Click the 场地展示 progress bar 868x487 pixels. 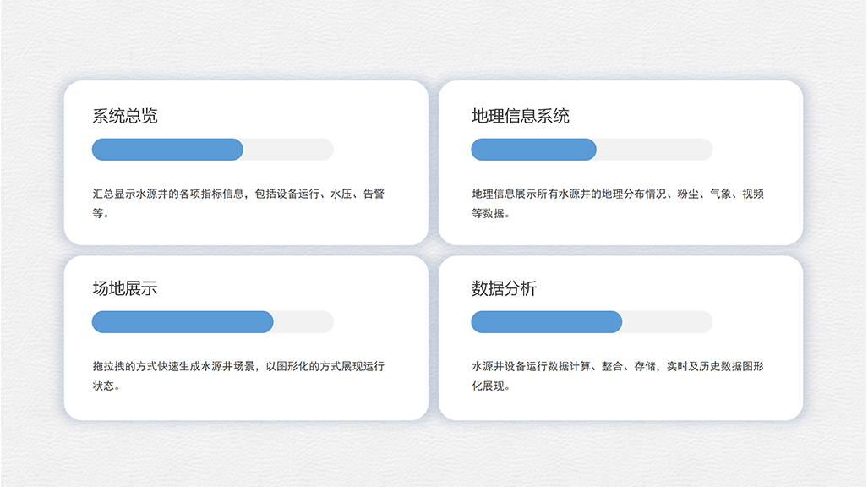tap(213, 322)
